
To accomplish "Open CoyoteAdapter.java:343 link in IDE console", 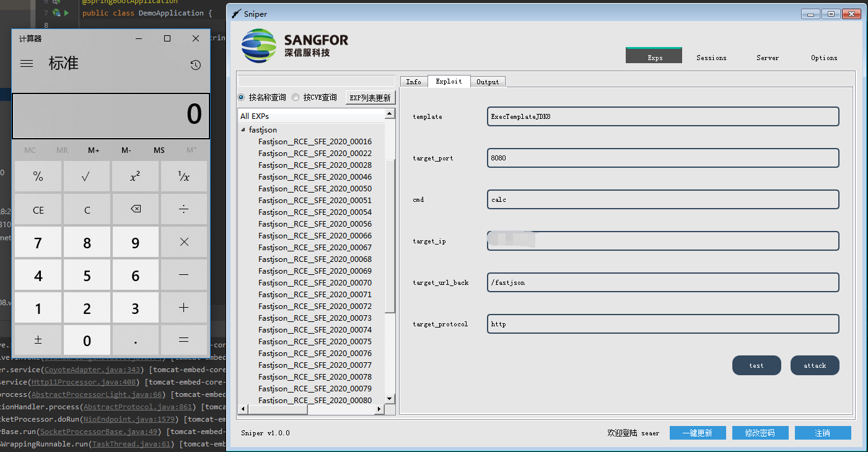I will click(93, 370).
